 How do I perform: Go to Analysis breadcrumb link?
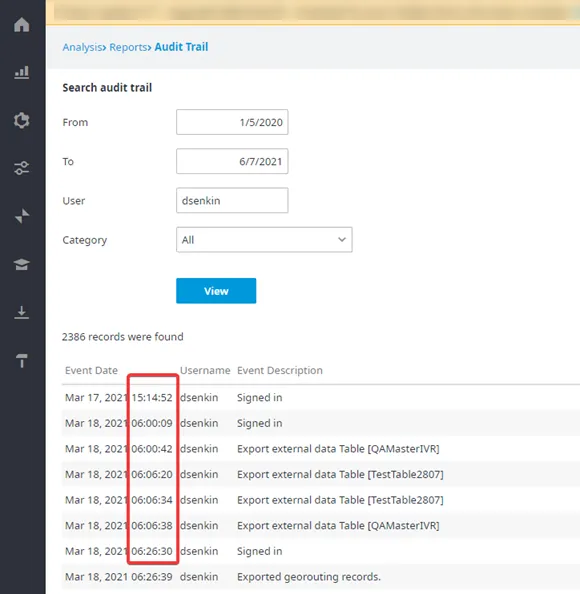click(83, 47)
